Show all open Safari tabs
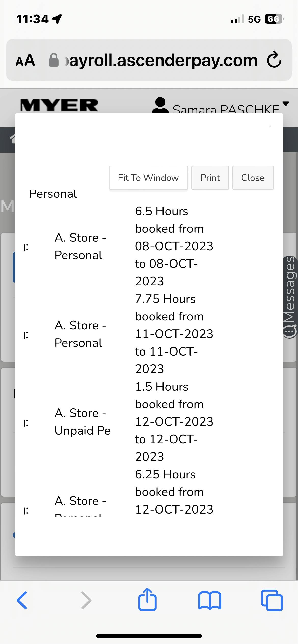 (x=272, y=600)
